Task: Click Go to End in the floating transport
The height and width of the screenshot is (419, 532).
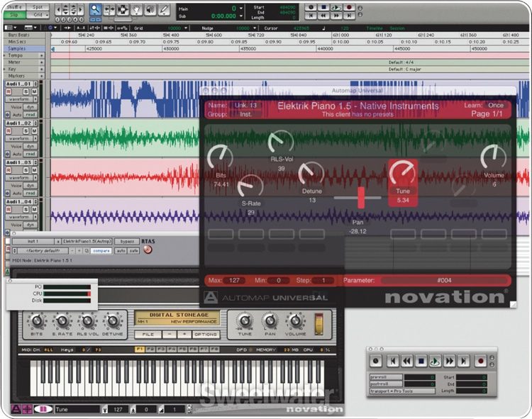Action: 463,361
